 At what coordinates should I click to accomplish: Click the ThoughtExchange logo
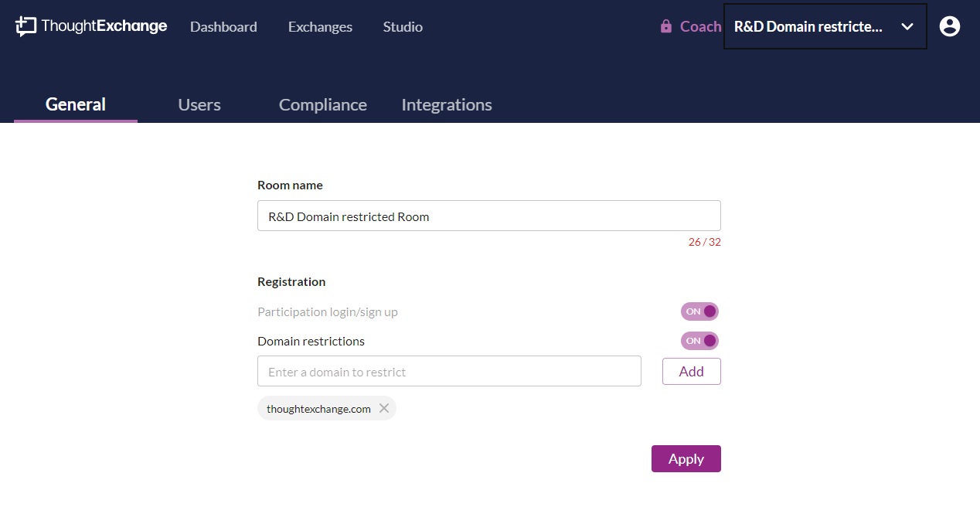coord(91,26)
